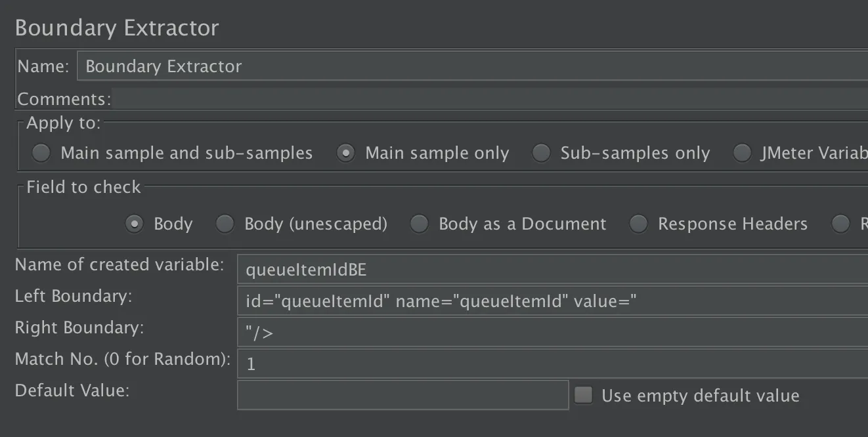The width and height of the screenshot is (868, 437).
Task: Select the Sub-samples only radio button
Action: click(x=541, y=153)
